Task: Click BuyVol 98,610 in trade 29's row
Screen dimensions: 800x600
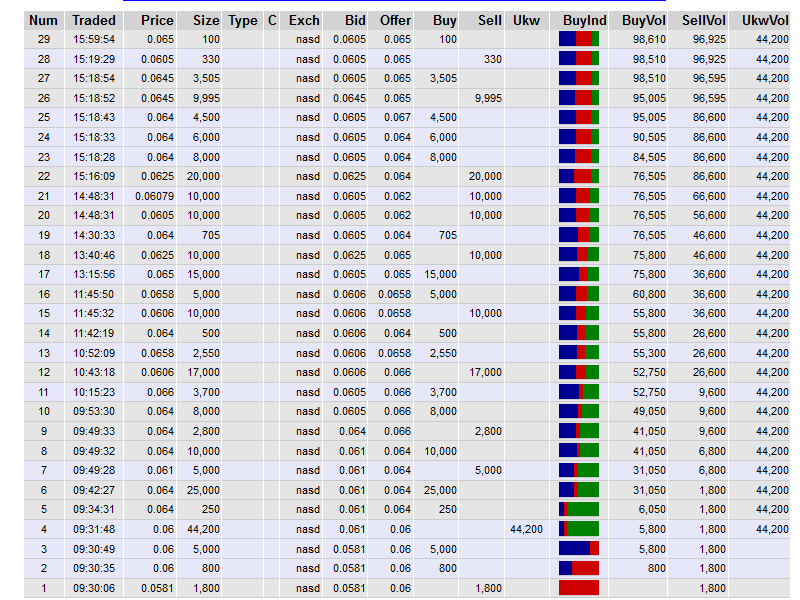Action: (649, 39)
